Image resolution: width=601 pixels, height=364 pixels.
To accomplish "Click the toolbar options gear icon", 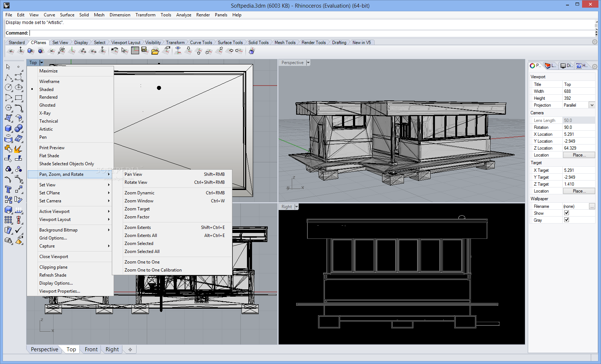I will [595, 42].
